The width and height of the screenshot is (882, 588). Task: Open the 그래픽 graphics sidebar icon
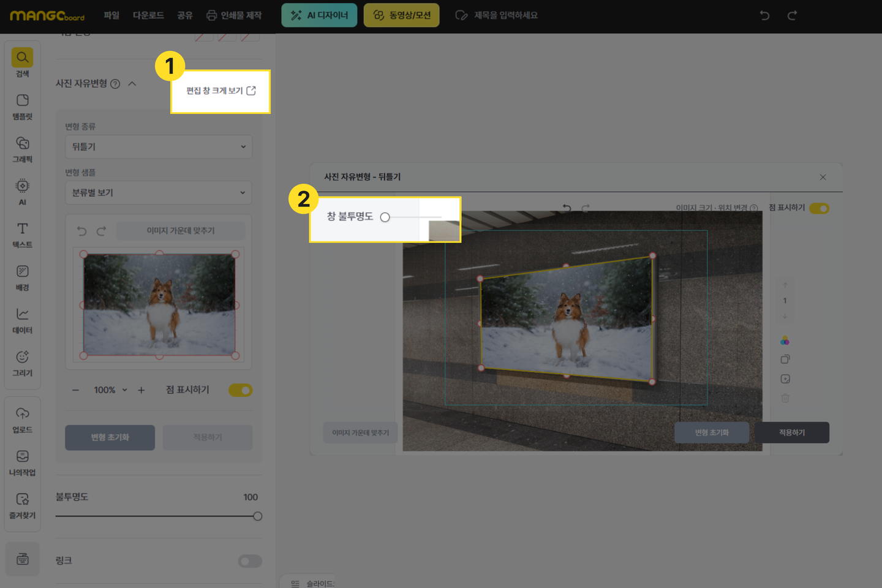(x=22, y=144)
